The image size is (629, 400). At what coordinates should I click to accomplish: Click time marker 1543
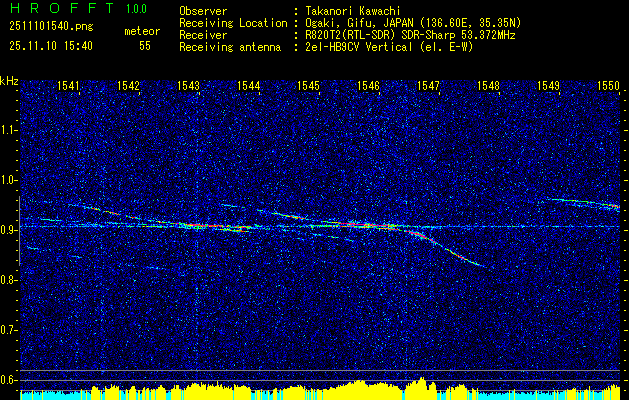[188, 85]
